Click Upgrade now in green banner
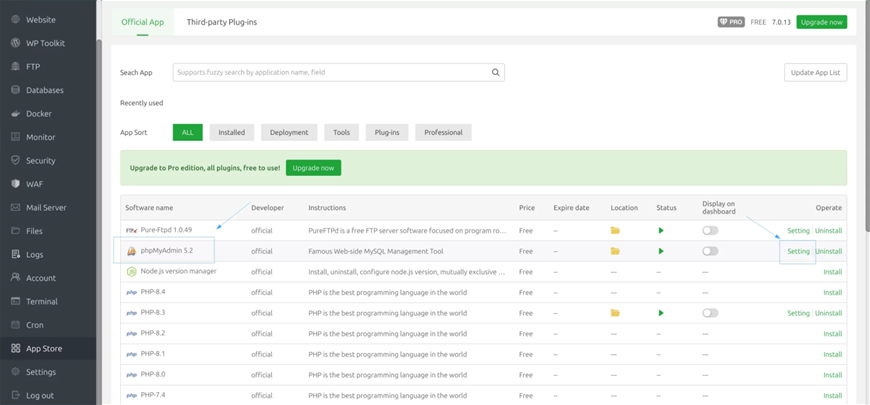 pos(313,168)
